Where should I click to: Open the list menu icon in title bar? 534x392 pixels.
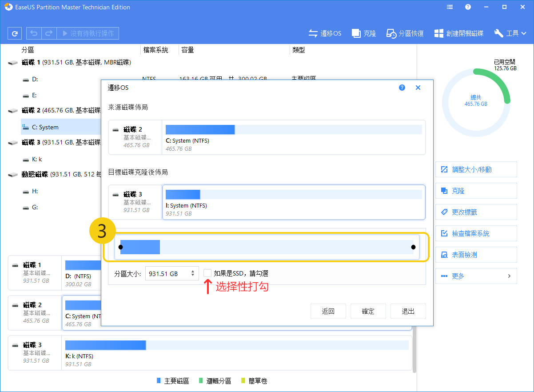[x=450, y=7]
